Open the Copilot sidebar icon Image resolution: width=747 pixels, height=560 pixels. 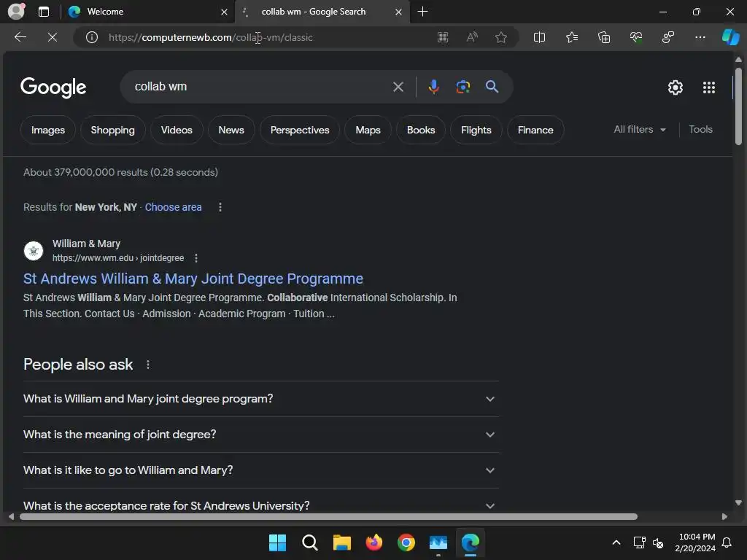coord(730,37)
